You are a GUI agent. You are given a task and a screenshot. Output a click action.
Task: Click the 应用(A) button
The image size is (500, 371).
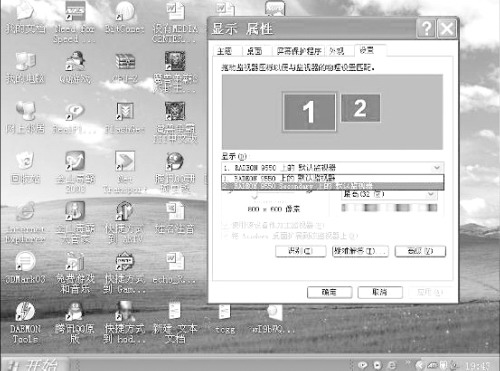(430, 292)
